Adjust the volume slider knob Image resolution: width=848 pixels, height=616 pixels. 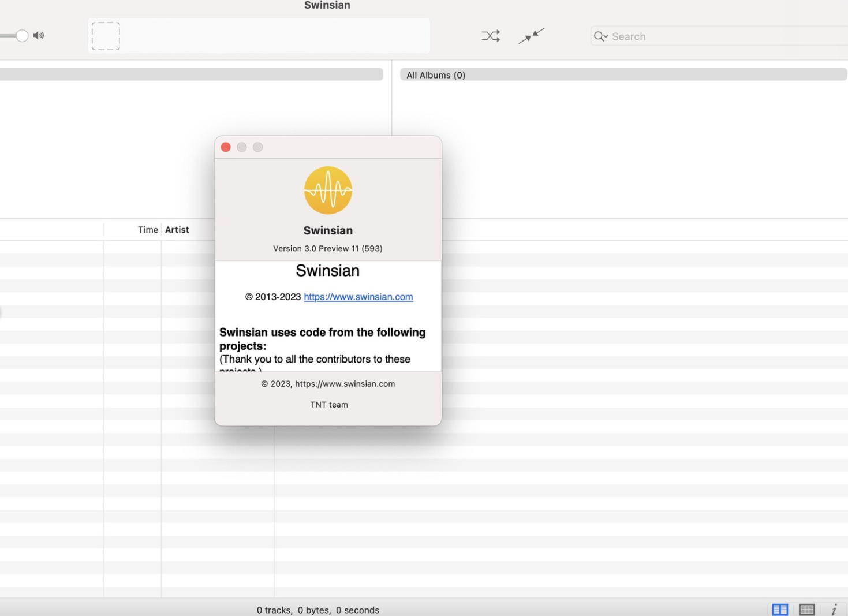[22, 35]
